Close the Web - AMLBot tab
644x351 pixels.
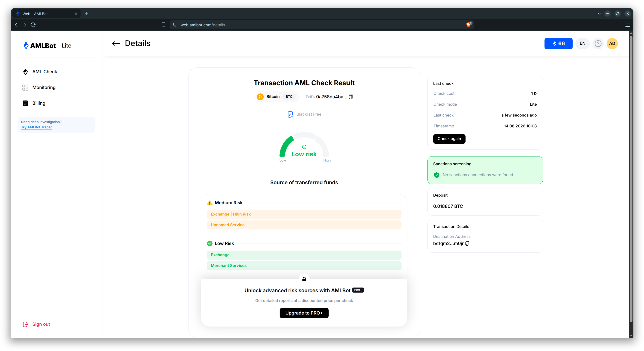click(76, 14)
